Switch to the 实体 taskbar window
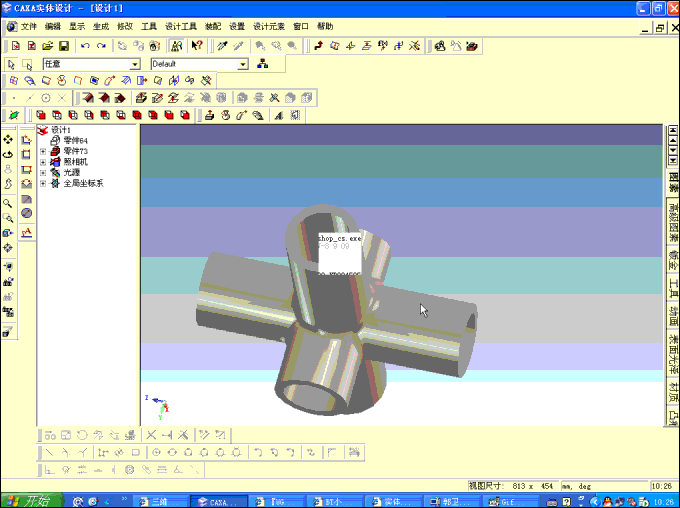680x508 pixels. (393, 502)
